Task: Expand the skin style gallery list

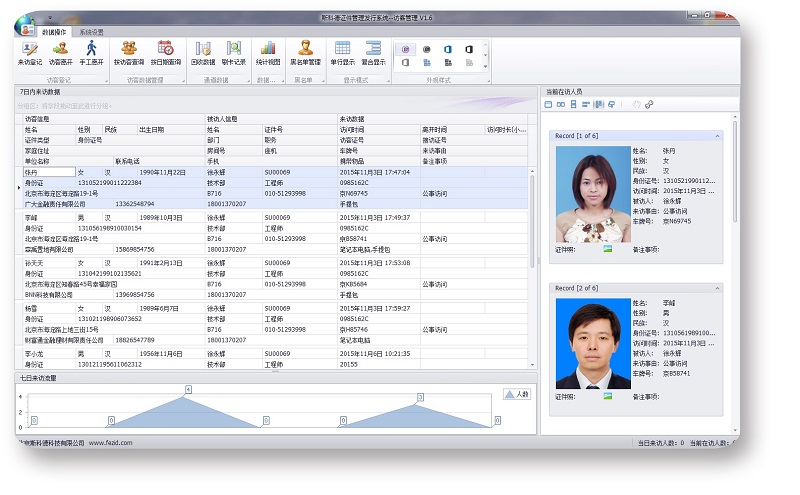Action: click(485, 66)
